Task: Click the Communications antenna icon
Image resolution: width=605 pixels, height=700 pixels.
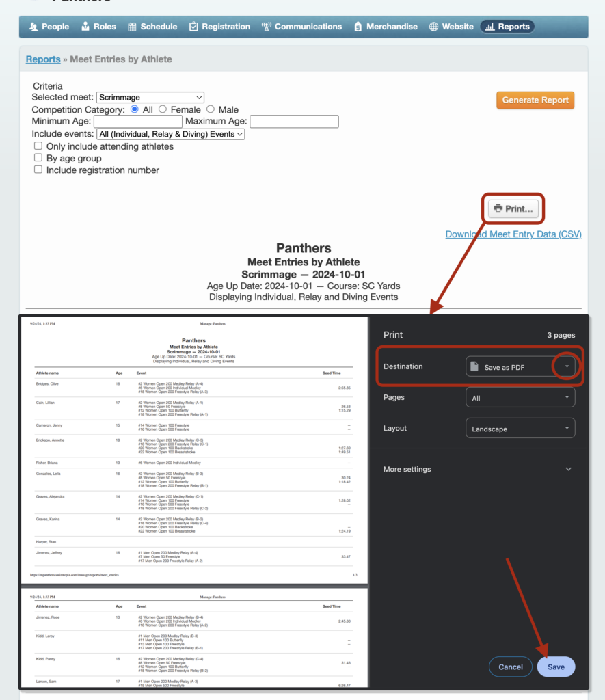Action: (267, 27)
